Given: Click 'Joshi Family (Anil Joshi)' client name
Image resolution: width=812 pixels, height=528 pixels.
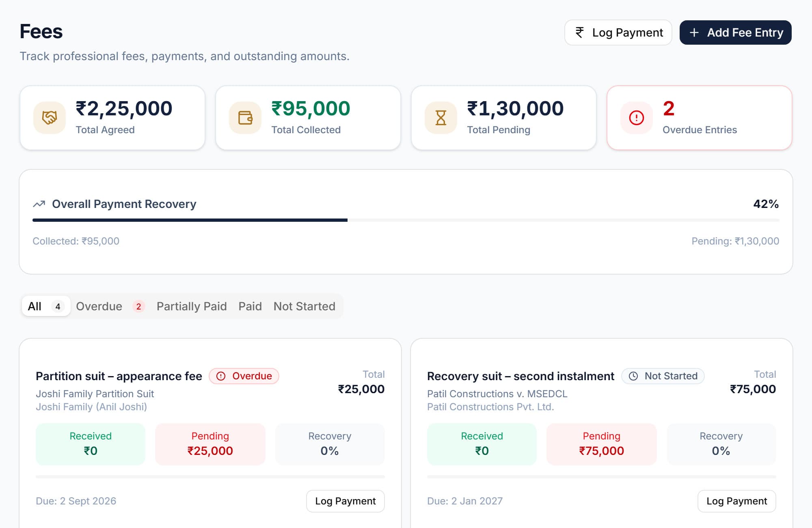Looking at the screenshot, I should 91,407.
